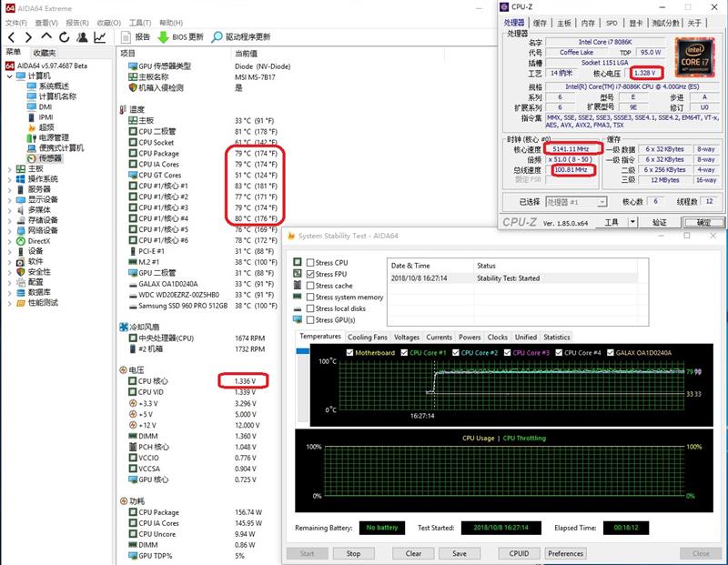Enable the Stress local disks checkbox
Viewport: 728px width, 565px height.
[x=310, y=308]
